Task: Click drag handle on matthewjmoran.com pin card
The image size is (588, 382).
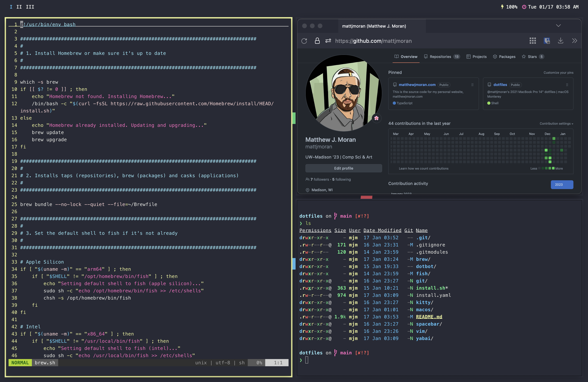Action: [x=472, y=85]
